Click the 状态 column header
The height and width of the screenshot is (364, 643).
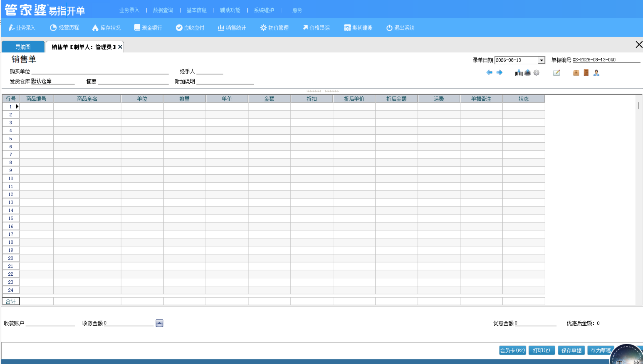point(523,99)
